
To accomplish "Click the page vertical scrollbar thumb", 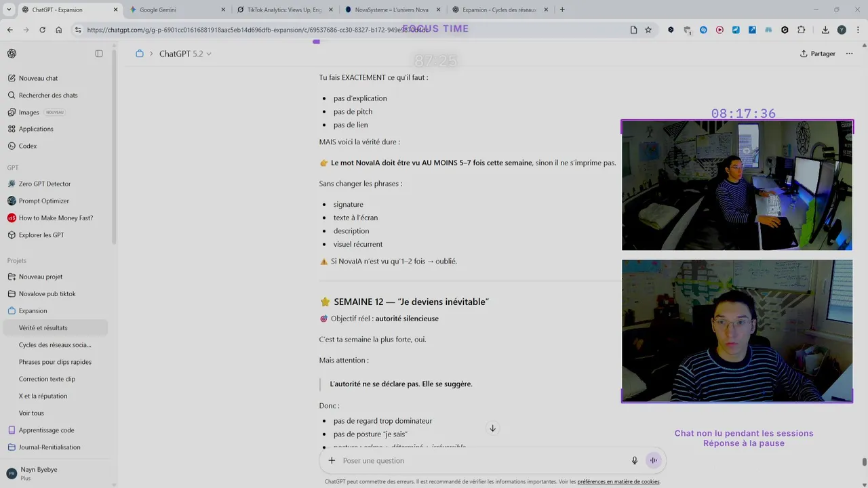I will pos(864,462).
